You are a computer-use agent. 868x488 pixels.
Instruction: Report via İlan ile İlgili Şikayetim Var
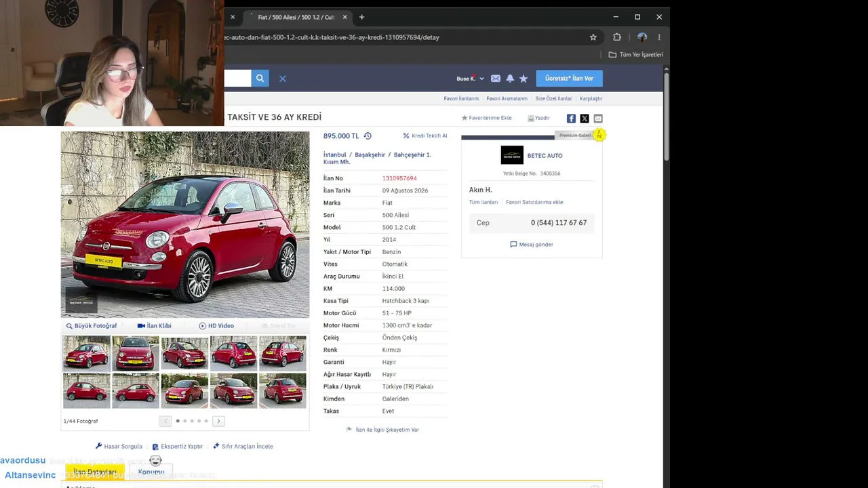(x=382, y=430)
